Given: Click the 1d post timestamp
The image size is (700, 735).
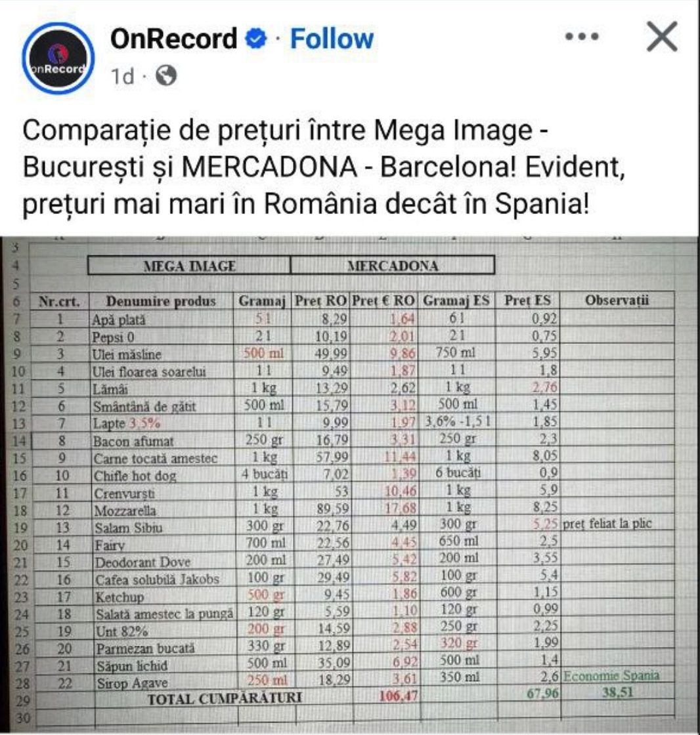Looking at the screenshot, I should click(122, 76).
